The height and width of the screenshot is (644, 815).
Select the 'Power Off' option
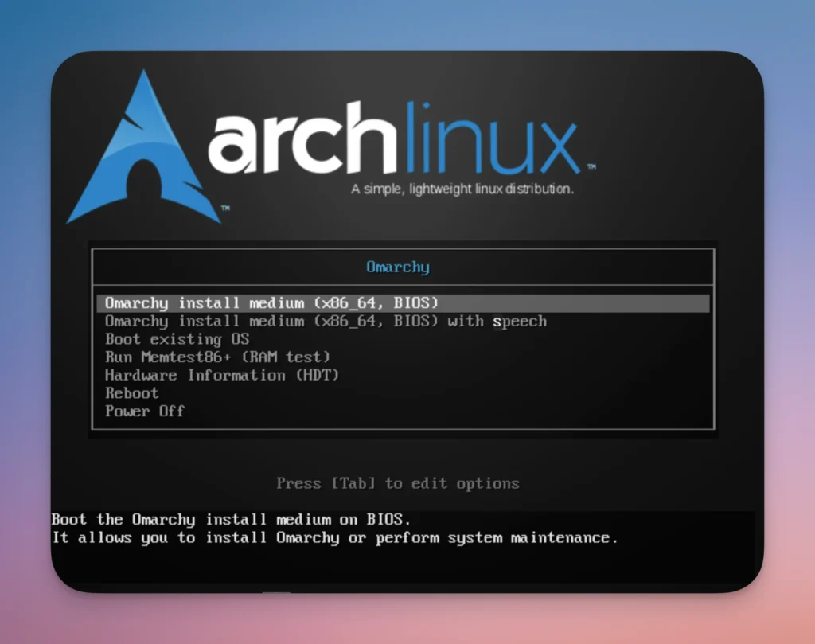144,412
